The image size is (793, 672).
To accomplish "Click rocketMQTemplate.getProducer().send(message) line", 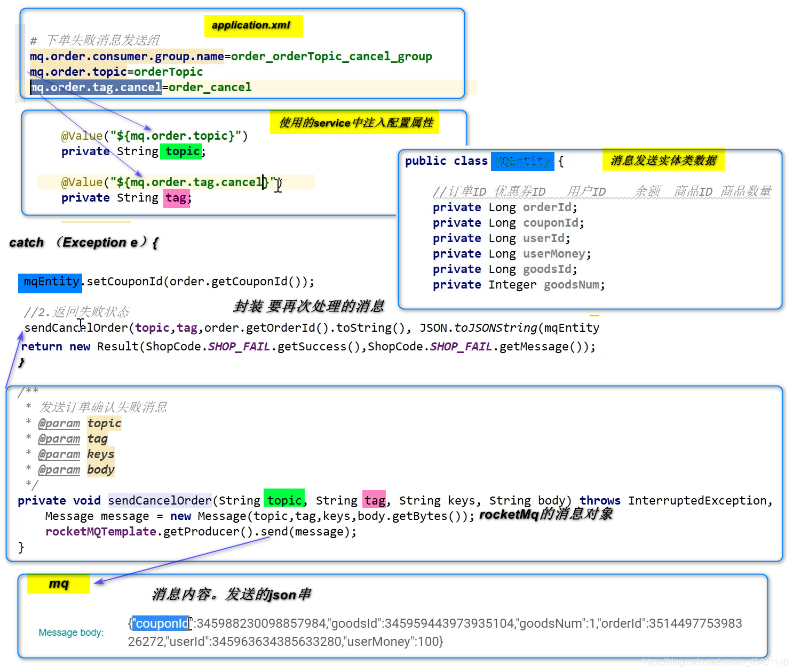I will [x=201, y=532].
